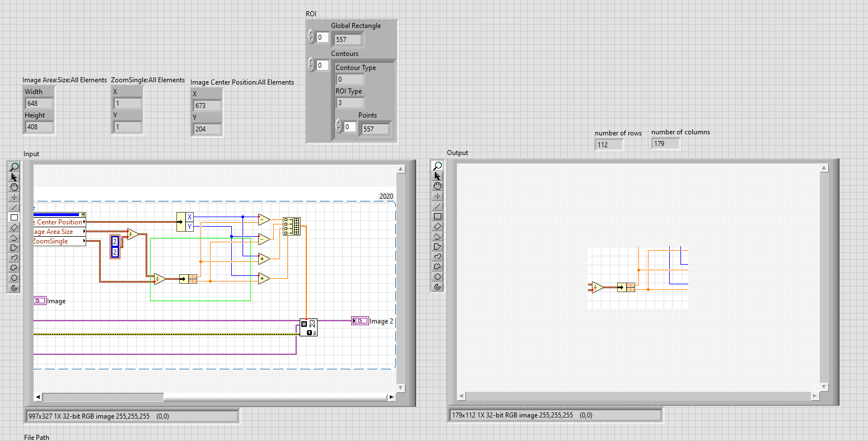
Task: Select the Line tool in Input display
Action: (x=15, y=207)
